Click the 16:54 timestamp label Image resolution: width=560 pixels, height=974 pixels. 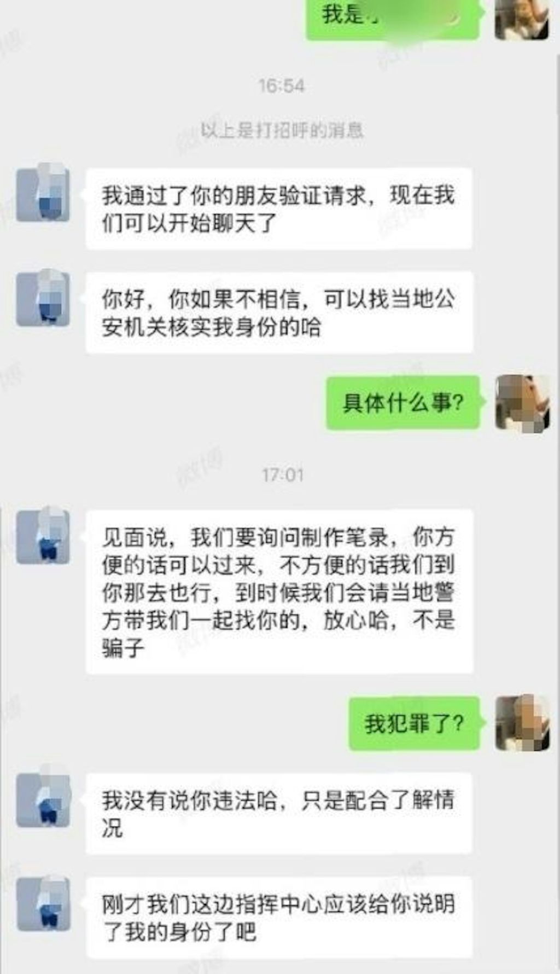click(281, 86)
